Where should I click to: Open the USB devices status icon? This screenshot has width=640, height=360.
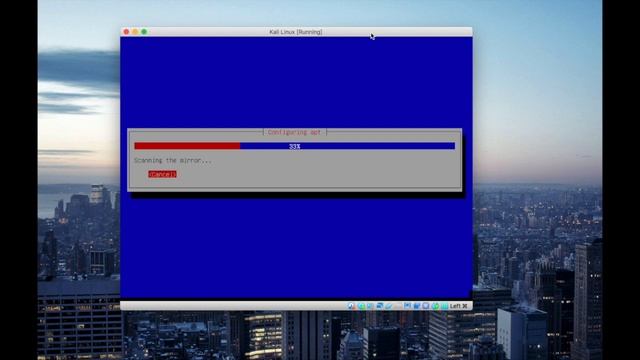389,306
